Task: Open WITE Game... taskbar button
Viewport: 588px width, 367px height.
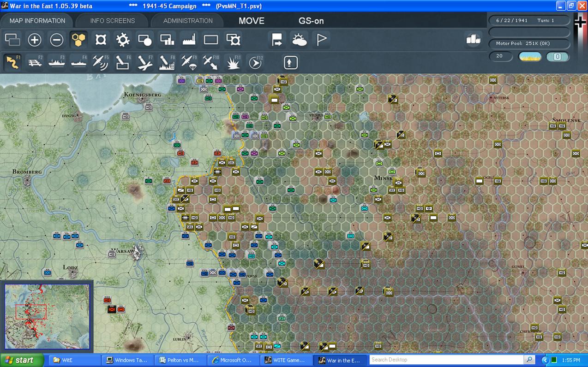Action: pyautogui.click(x=287, y=360)
